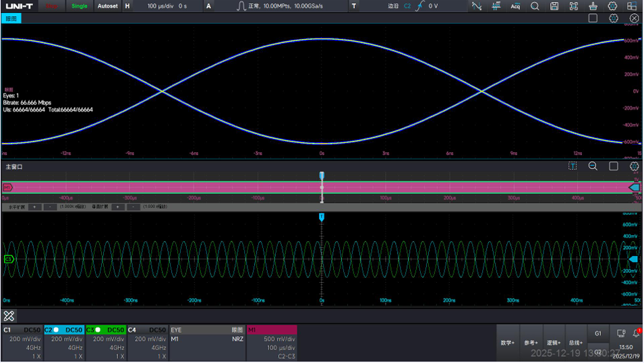
Task: Click the Autoset button
Action: [108, 6]
